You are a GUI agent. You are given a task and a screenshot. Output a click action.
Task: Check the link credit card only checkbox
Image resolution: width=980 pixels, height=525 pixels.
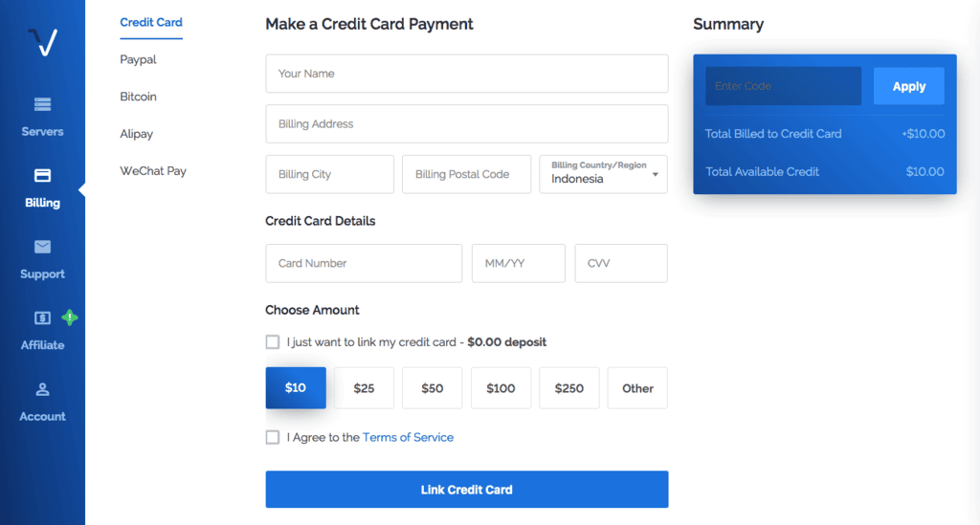tap(273, 342)
